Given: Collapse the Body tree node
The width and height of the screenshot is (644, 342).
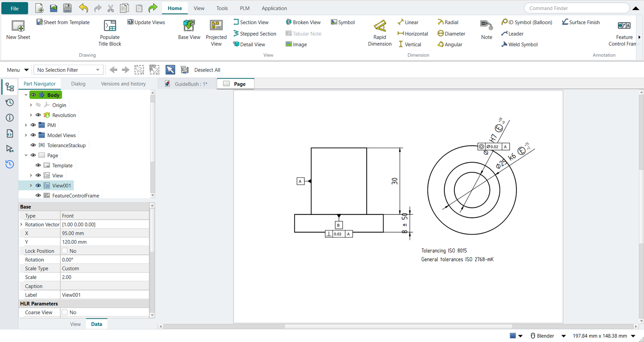Looking at the screenshot, I should (26, 95).
